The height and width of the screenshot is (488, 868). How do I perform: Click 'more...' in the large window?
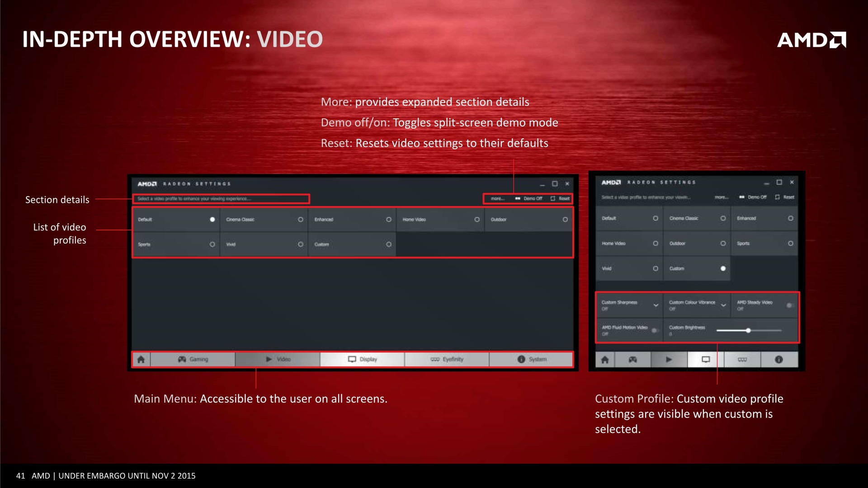coord(497,199)
